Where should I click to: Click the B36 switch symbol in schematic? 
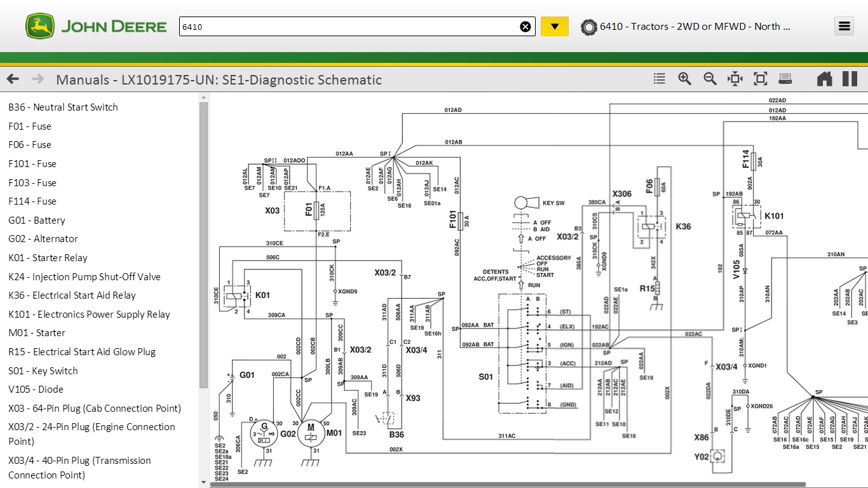point(386,419)
